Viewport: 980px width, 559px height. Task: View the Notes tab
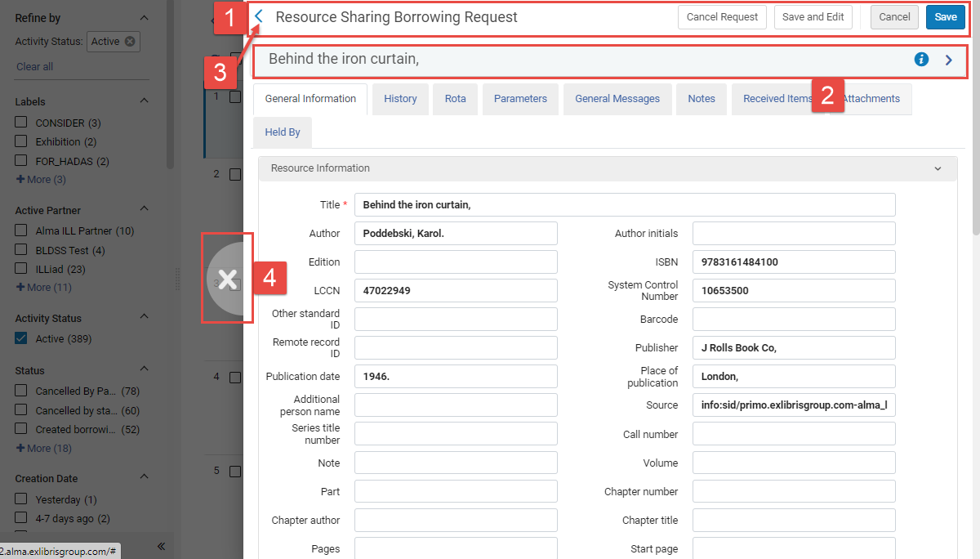(x=702, y=99)
